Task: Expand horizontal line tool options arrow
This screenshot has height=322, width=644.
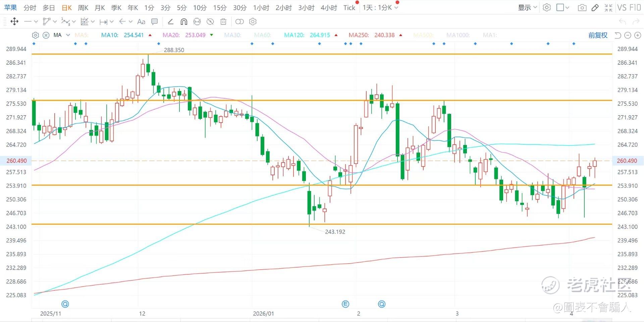Action: point(36,22)
